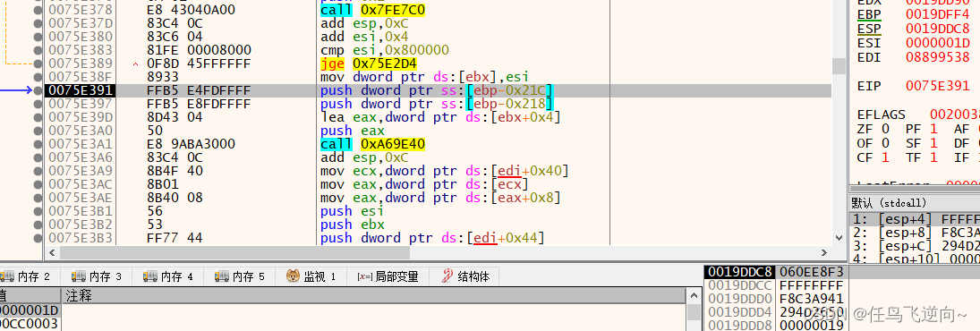Screen dimensions: 980x331
Task: Open the 结构体 struct icon
Action: (447, 276)
